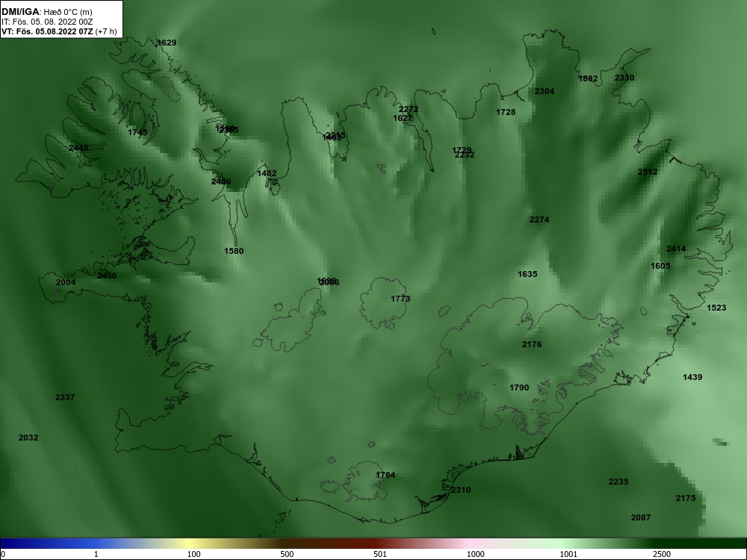Click the 1580 height value
This screenshot has width=747, height=560.
click(x=234, y=251)
